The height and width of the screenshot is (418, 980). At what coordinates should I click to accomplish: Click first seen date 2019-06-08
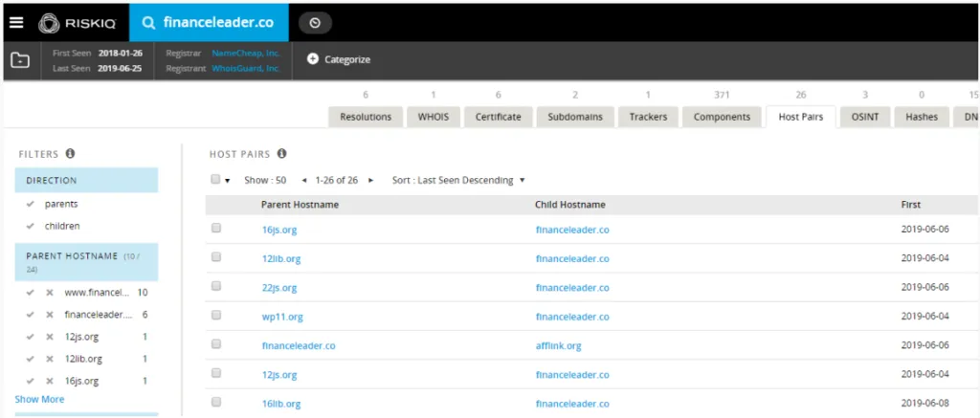(x=925, y=404)
